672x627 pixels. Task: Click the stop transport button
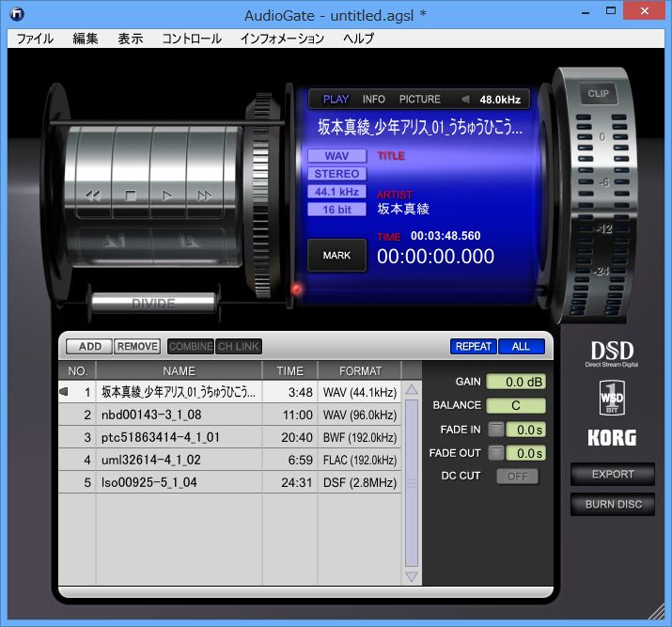click(x=131, y=196)
